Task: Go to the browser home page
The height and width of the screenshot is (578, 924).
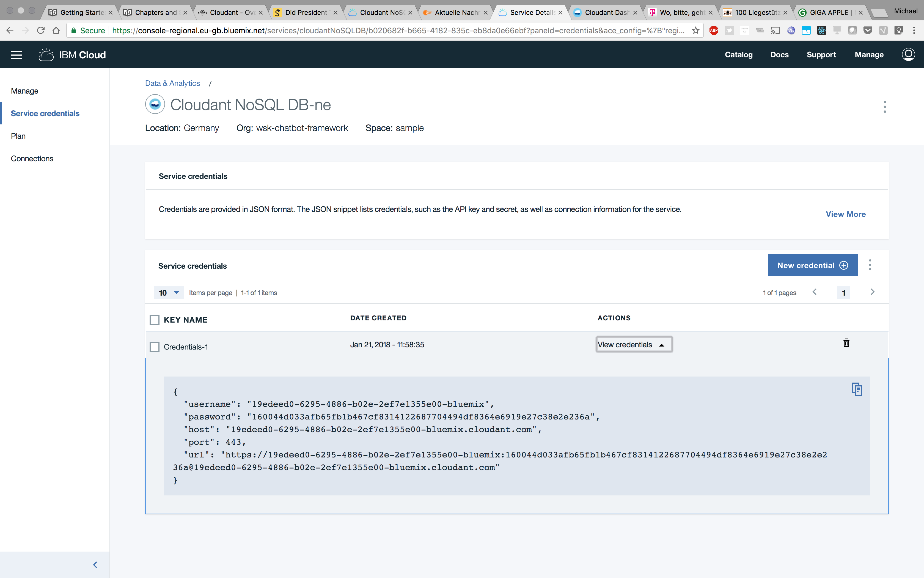Action: [56, 30]
